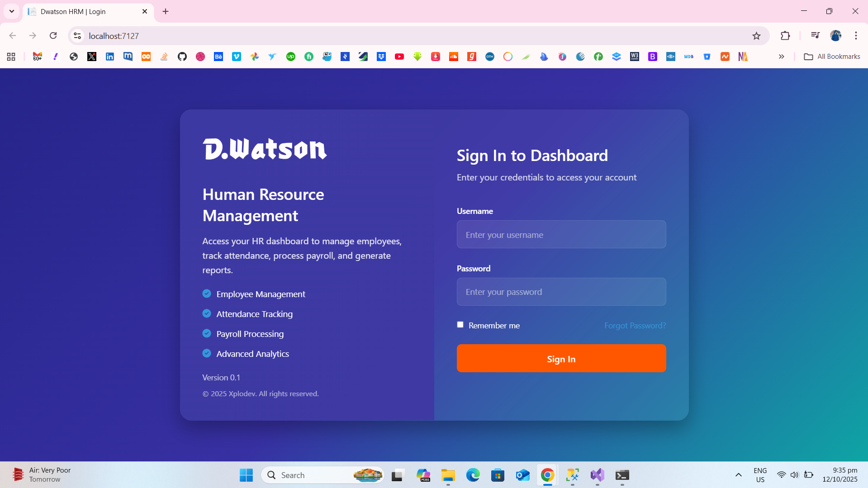Open the Chrome profile avatar
The image size is (868, 488).
[835, 36]
